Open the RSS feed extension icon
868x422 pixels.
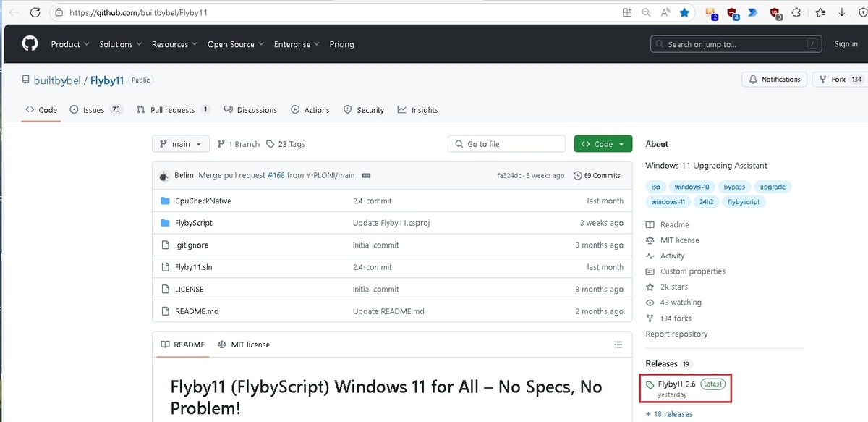pyautogui.click(x=711, y=13)
